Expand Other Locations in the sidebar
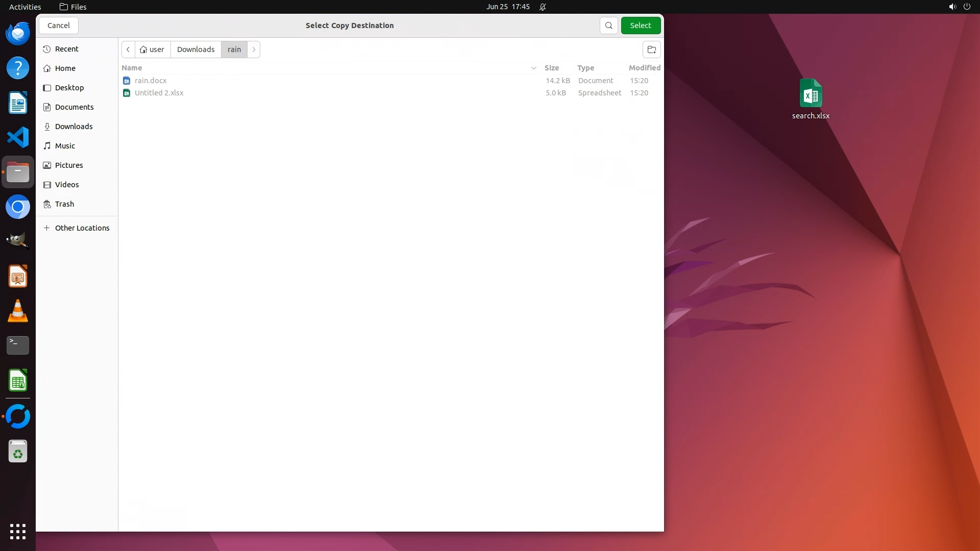Screen dimensions: 980x551 click(82, 228)
